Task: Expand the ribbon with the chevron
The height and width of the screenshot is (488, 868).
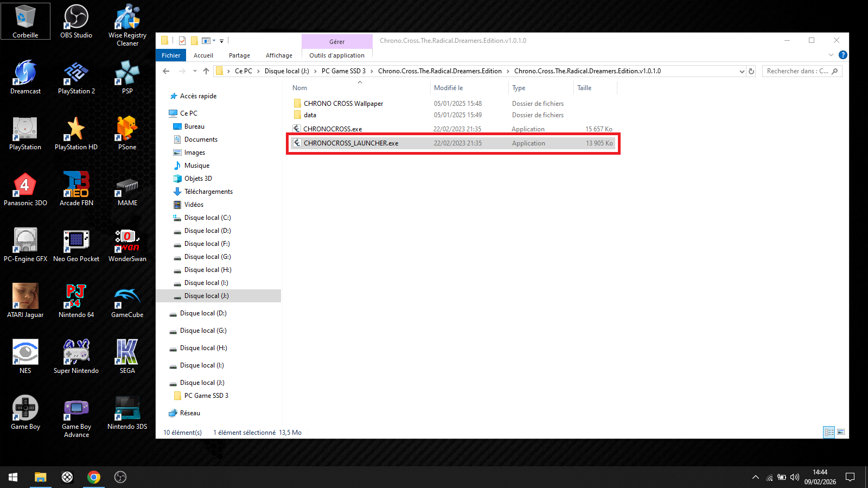Action: 831,55
